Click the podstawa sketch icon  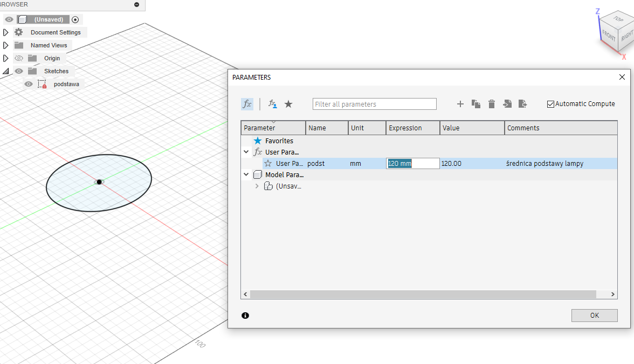42,84
